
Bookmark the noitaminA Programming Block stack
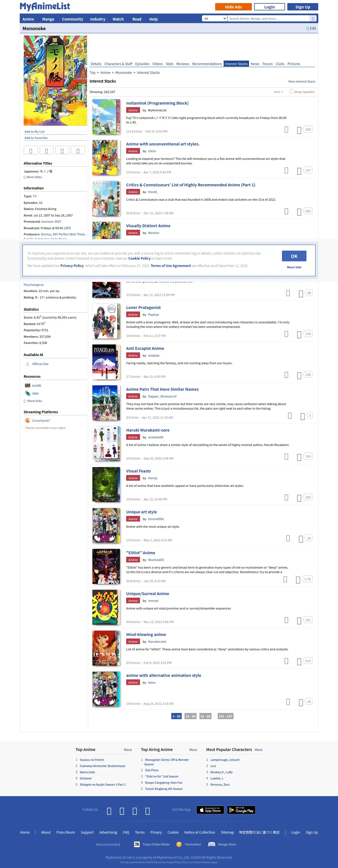coord(286,129)
